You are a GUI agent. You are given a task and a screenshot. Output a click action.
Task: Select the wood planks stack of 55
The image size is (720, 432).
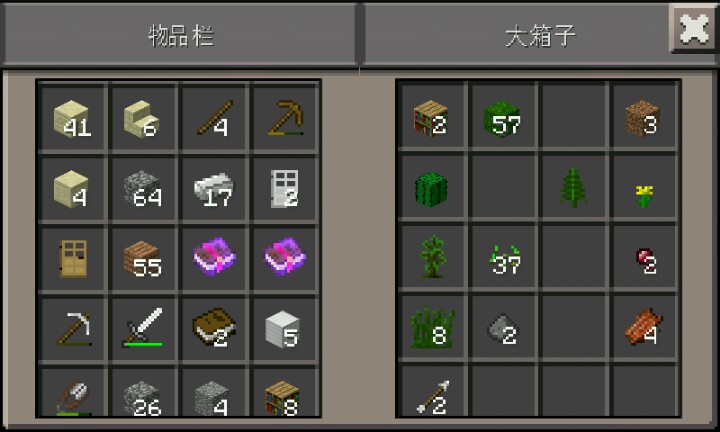pyautogui.click(x=143, y=258)
